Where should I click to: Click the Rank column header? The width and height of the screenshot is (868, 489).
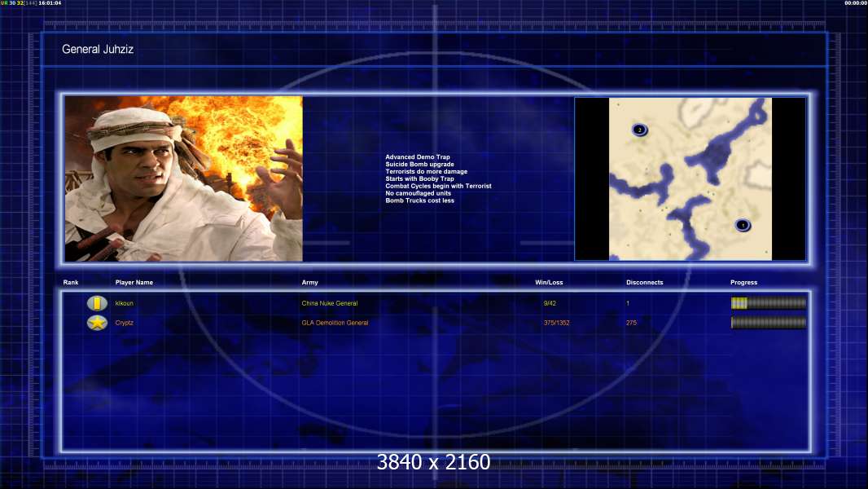click(x=71, y=283)
